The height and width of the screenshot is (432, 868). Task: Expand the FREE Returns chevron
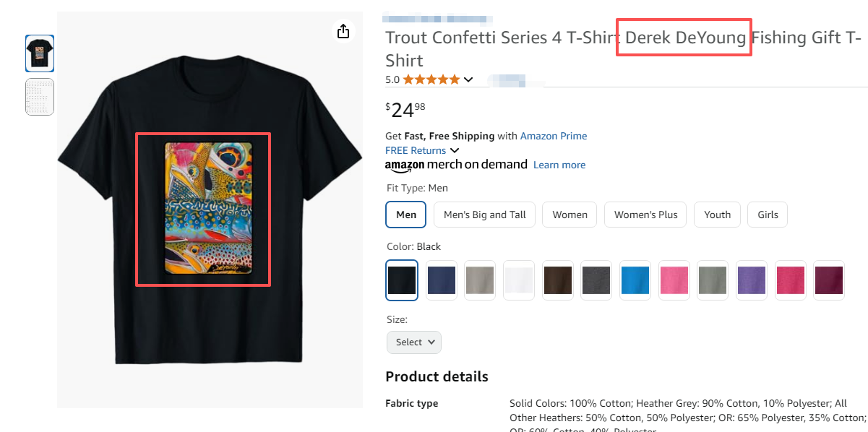(x=455, y=150)
